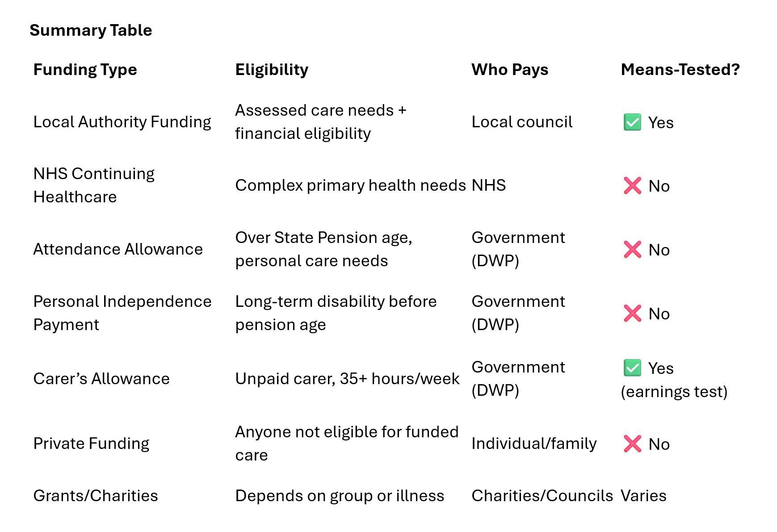Click the Charities/Councils cell
This screenshot has height=532, width=777.
[x=542, y=496]
